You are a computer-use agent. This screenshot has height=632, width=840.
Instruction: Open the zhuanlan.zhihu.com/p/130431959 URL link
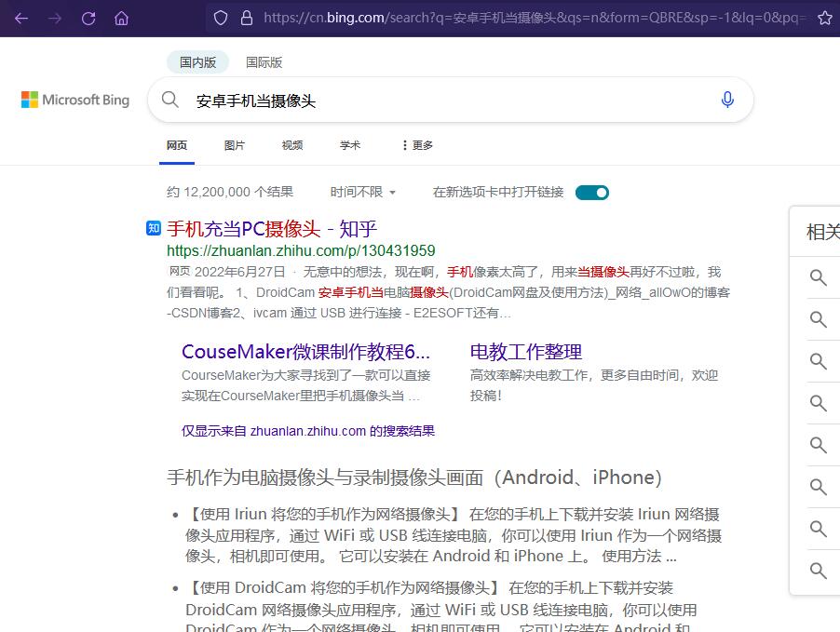point(301,250)
